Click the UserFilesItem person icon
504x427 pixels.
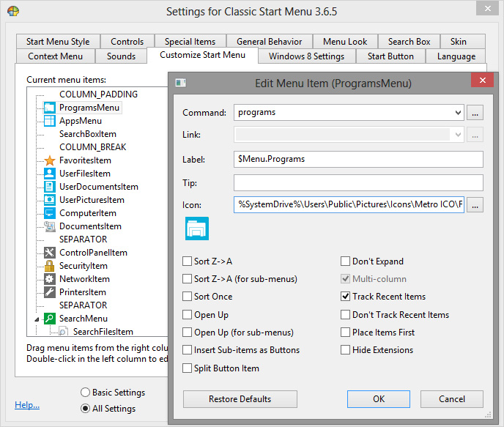click(x=50, y=174)
